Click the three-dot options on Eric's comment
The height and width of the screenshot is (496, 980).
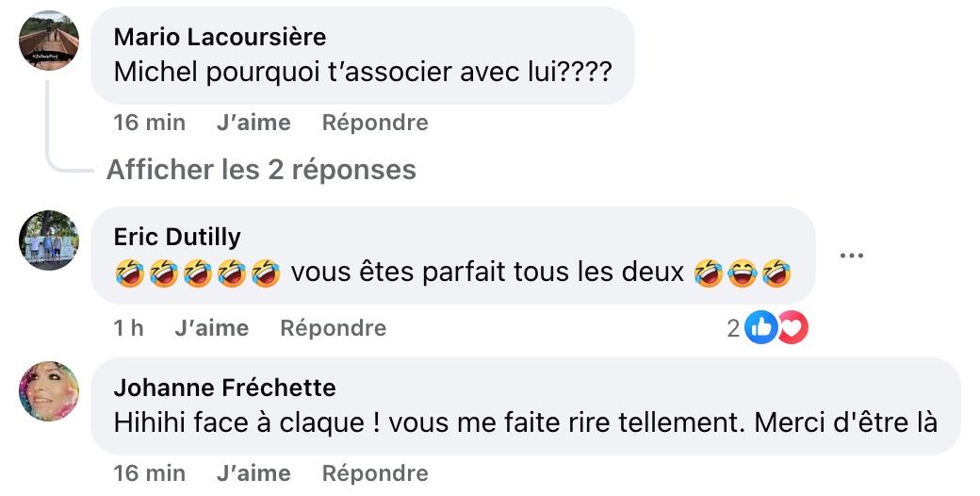pos(851,256)
